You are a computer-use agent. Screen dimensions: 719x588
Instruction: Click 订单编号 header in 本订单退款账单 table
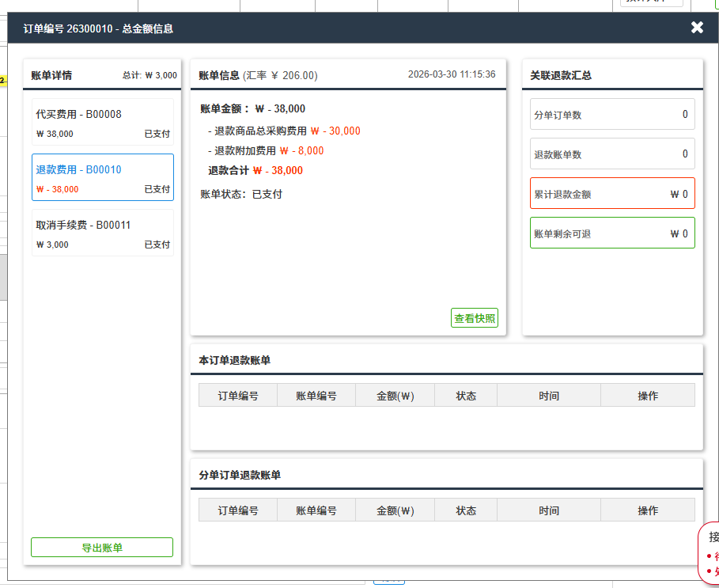[238, 396]
